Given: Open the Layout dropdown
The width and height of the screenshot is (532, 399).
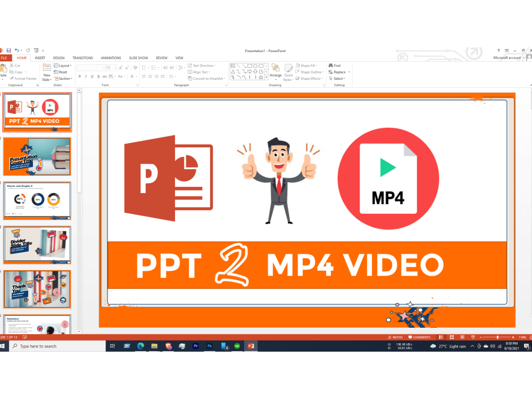Looking at the screenshot, I should pos(63,65).
